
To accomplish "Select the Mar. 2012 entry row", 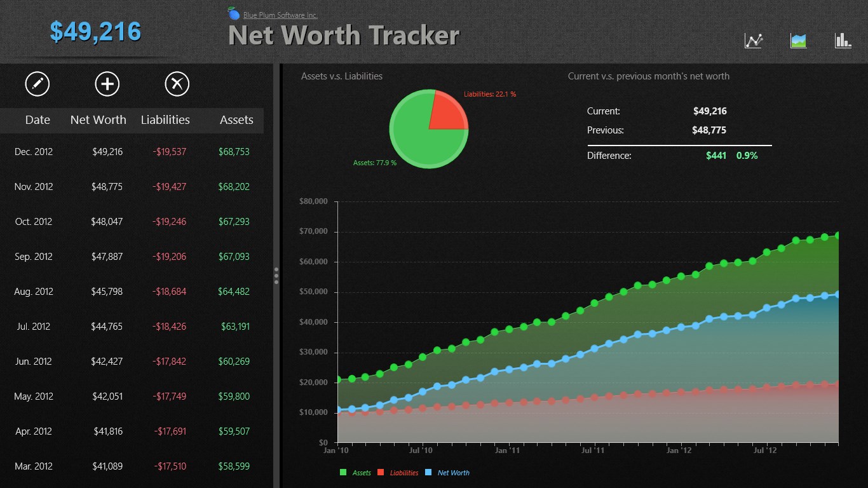I will click(132, 466).
